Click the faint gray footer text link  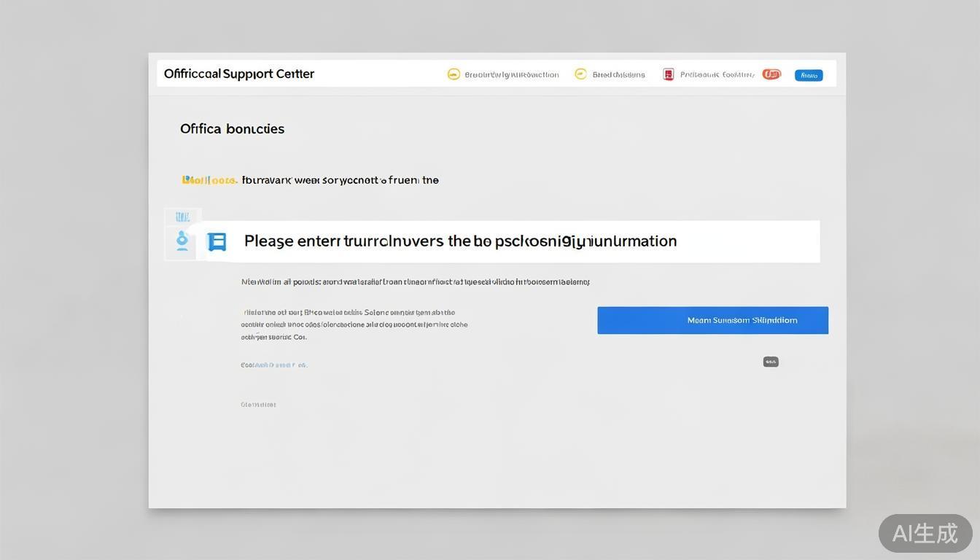[258, 405]
